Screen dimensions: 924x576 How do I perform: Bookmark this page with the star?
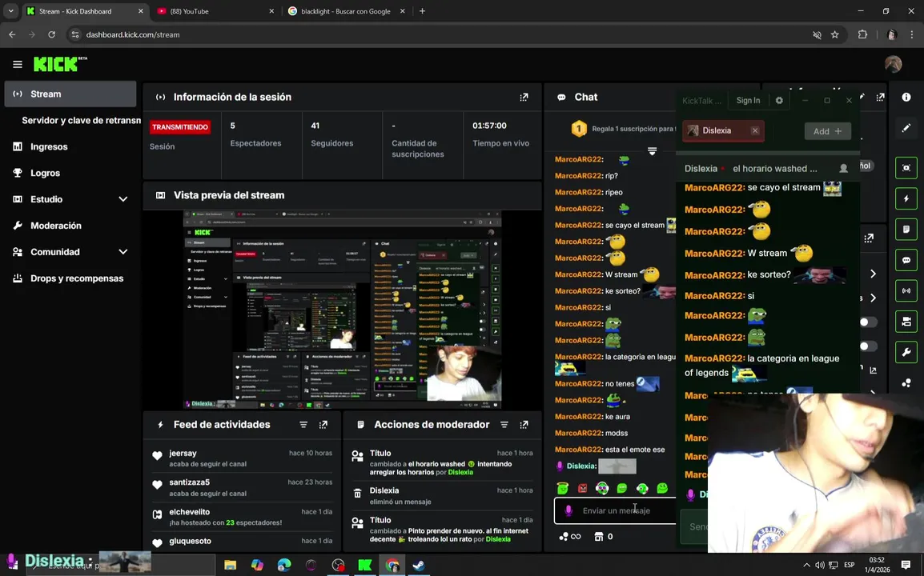click(834, 34)
